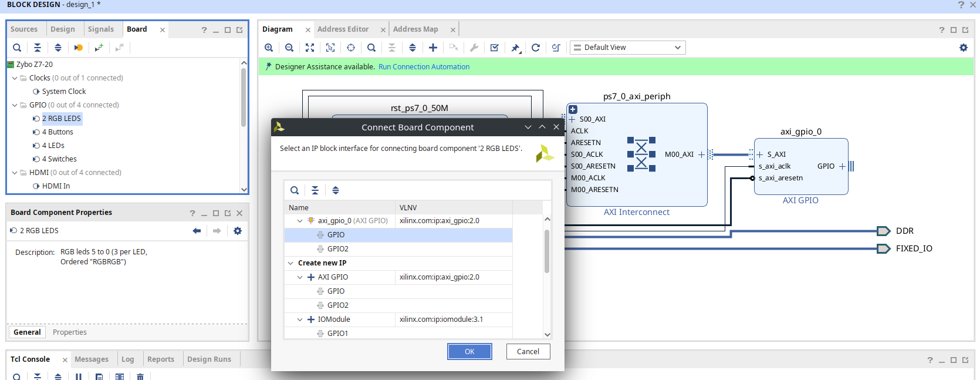Expand all items in Board panel
980x380 pixels.
coord(58,48)
